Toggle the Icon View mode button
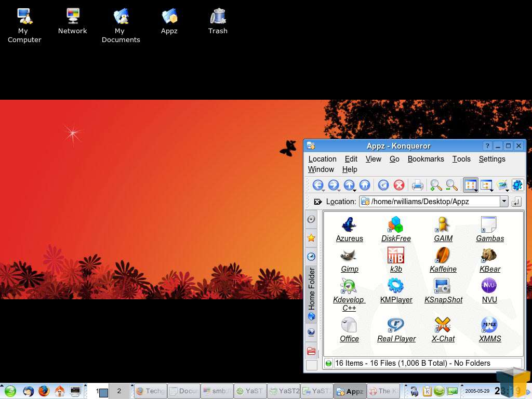Viewport: 532px width, 399px height. click(471, 185)
